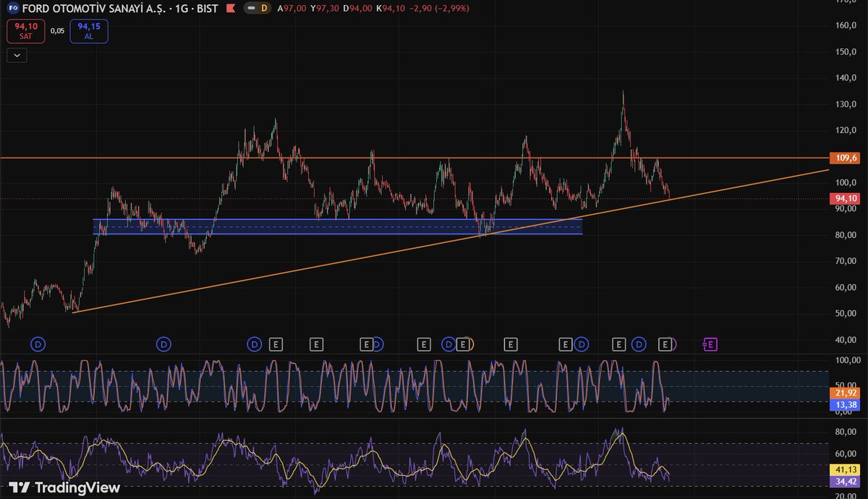
Task: Click the leftmost blue D dividend marker
Action: point(39,344)
